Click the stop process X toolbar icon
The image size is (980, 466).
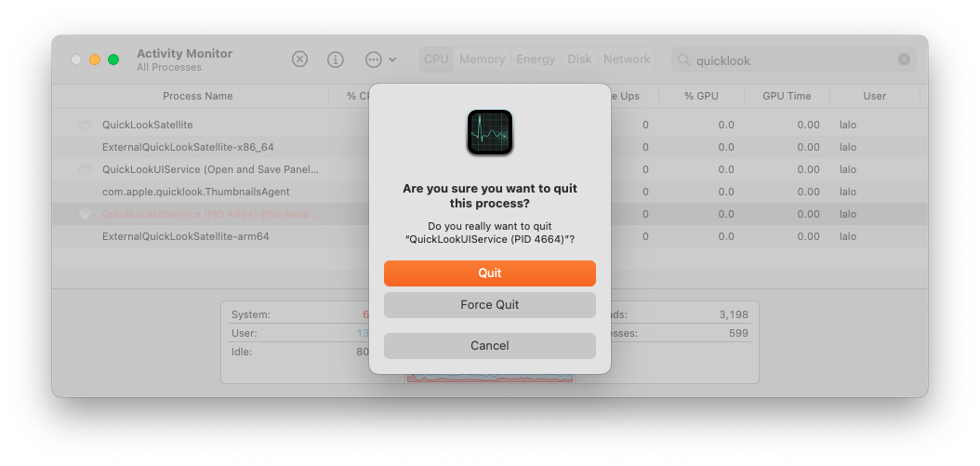(x=300, y=60)
